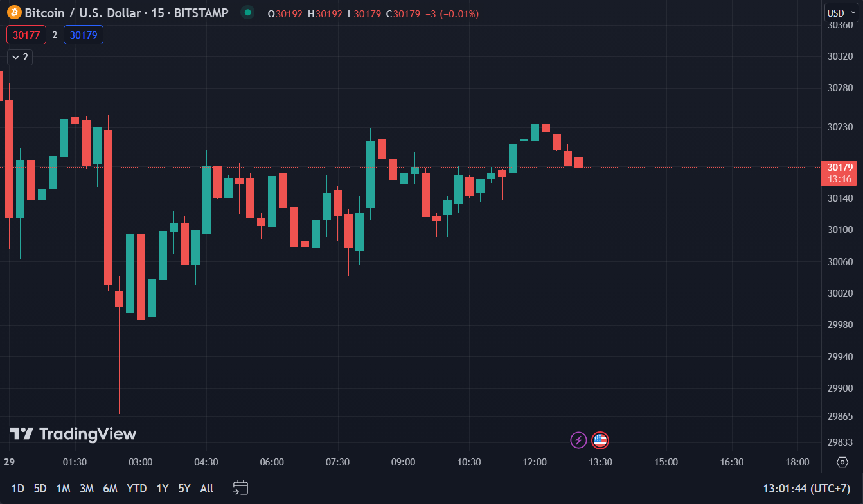
Task: Click the TradingView logo
Action: pos(73,434)
